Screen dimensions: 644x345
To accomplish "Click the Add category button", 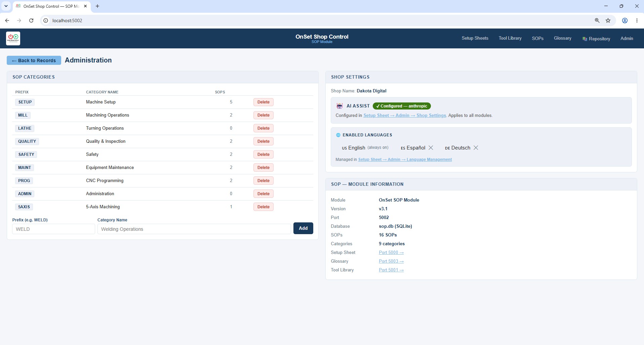I will [x=303, y=228].
